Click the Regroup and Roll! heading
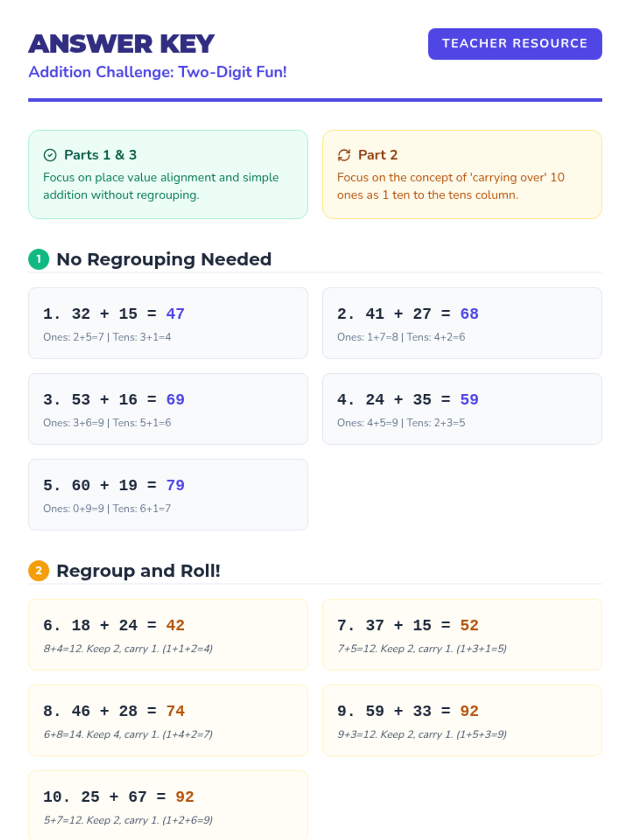The width and height of the screenshot is (630, 840). point(138,571)
